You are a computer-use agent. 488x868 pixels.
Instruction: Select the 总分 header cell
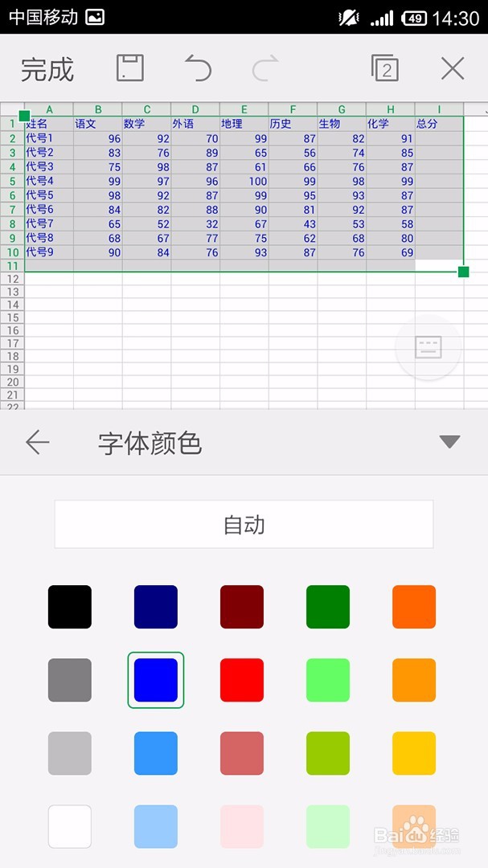coord(439,124)
